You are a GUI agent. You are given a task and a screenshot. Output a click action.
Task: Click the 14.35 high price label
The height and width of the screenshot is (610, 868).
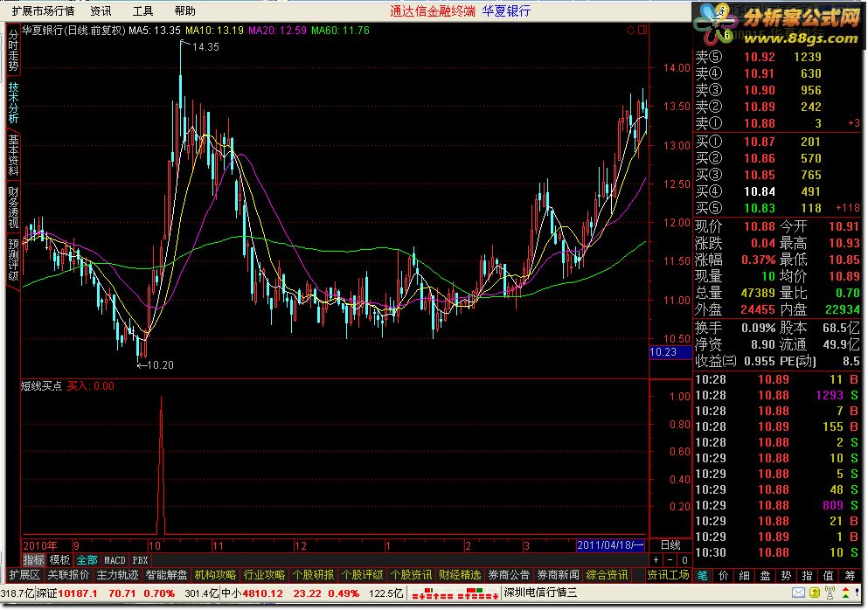[x=205, y=47]
